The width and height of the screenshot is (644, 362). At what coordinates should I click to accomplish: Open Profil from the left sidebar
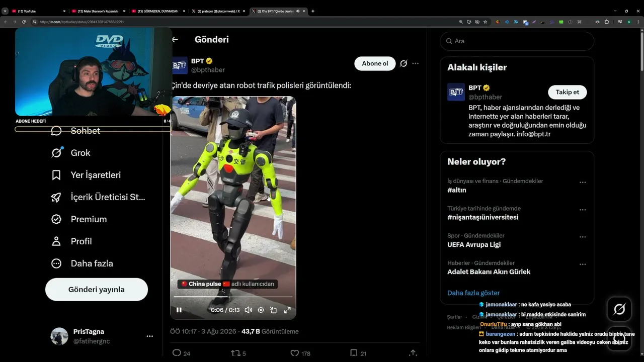[x=71, y=241]
